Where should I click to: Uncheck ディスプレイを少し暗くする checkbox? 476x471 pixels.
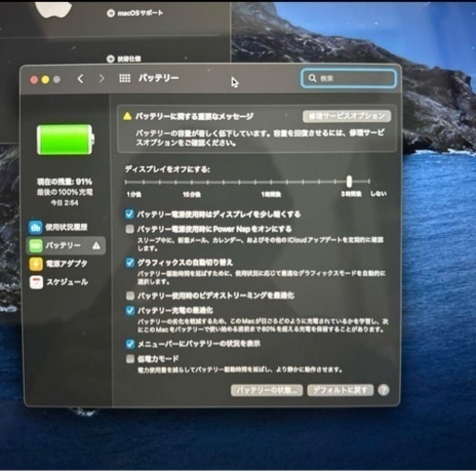[x=129, y=214]
